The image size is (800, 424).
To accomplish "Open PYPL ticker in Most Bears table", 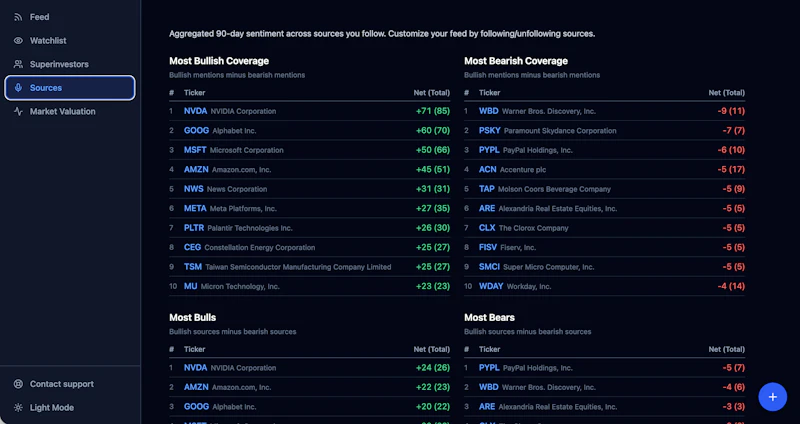I will tap(489, 367).
